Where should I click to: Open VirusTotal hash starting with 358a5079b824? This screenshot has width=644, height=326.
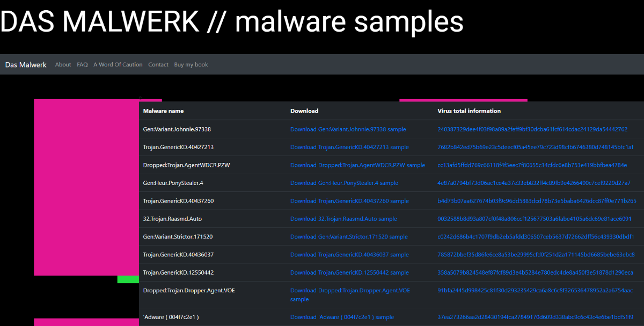coord(535,272)
